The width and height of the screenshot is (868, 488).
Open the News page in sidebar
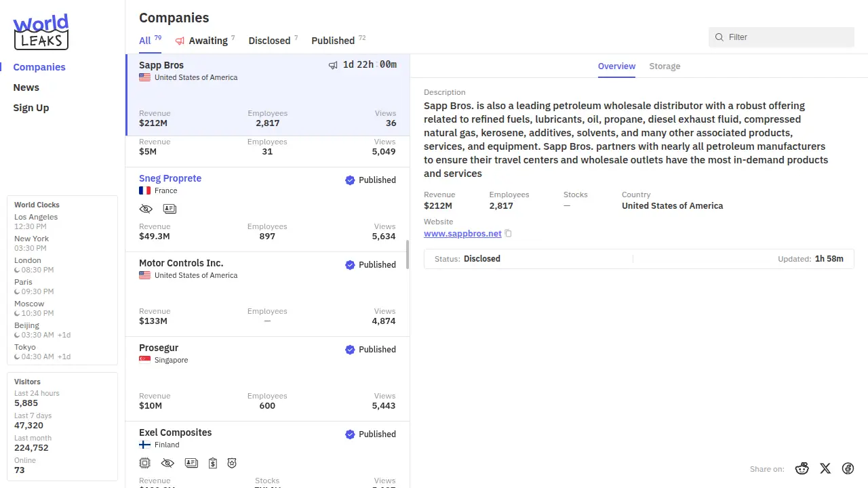(26, 87)
